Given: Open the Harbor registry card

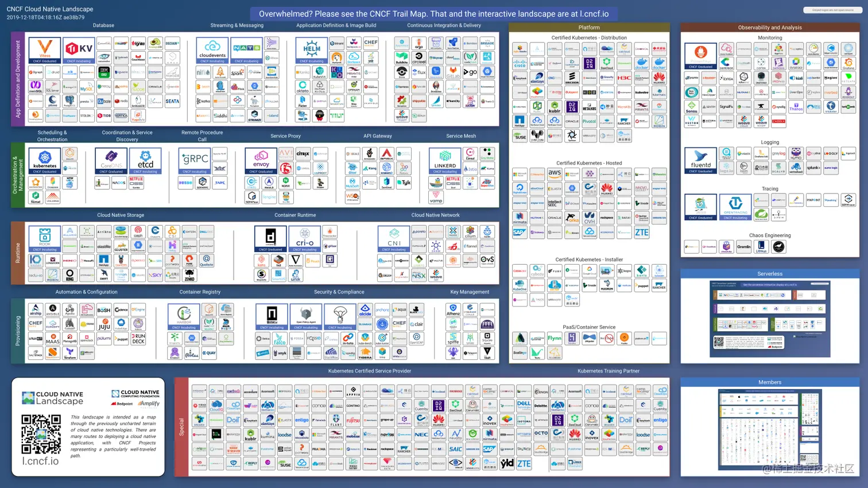Looking at the screenshot, I should (x=184, y=317).
